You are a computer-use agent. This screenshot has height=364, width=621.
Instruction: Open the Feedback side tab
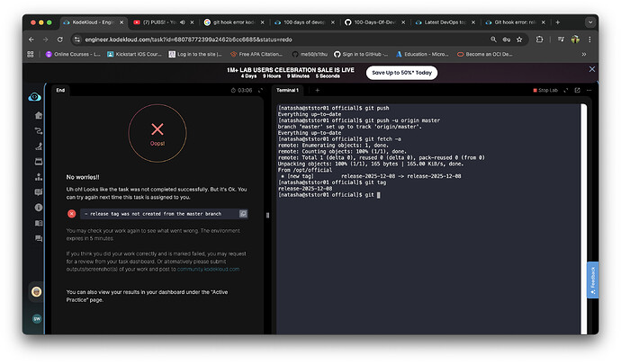click(592, 280)
